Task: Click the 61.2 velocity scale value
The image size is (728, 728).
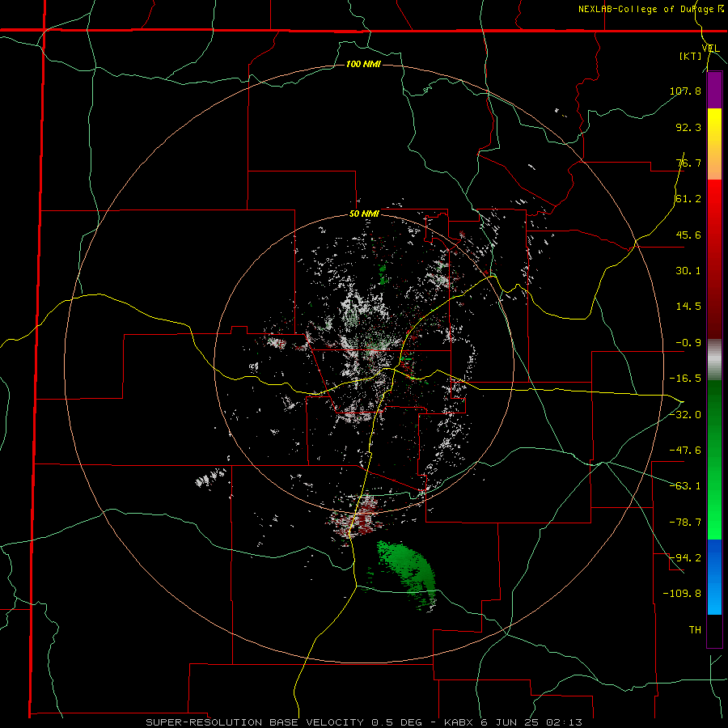Action: (x=688, y=199)
